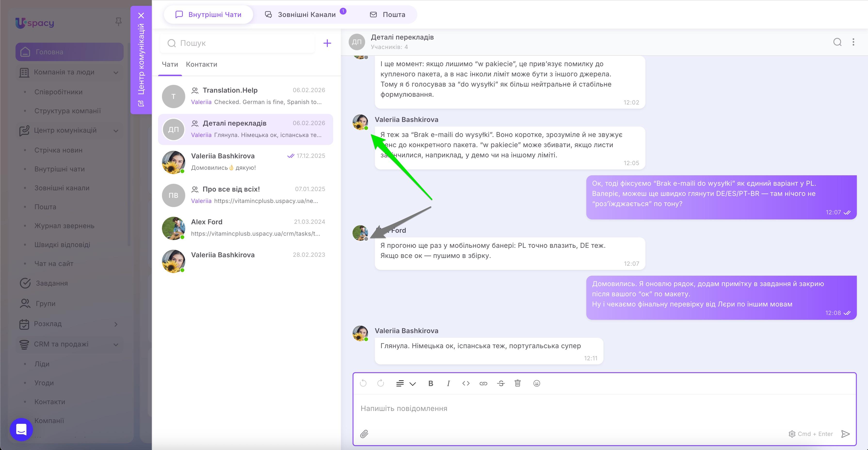Insert a hyperlink using the link icon
868x450 pixels.
[x=483, y=383]
